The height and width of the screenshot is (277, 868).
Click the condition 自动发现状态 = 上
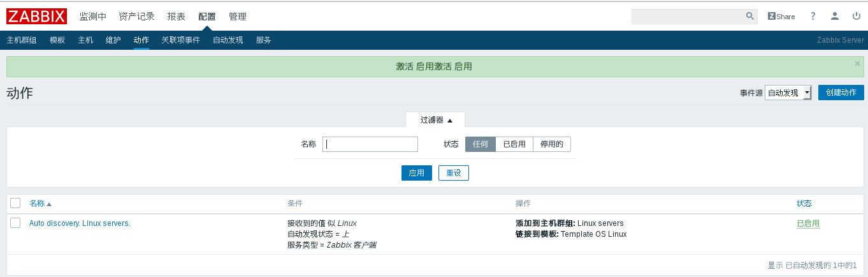(318, 234)
